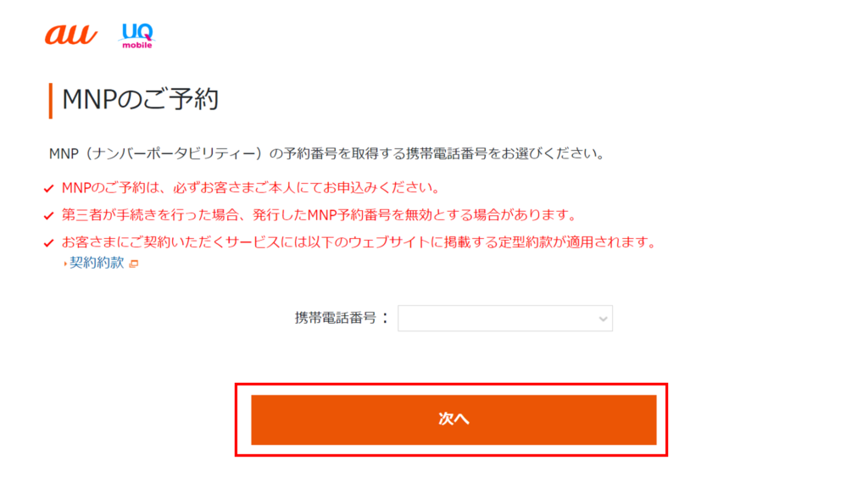Click the red checkmark beside 第三者が手続き line
Image resolution: width=868 pixels, height=488 pixels.
[x=48, y=215]
